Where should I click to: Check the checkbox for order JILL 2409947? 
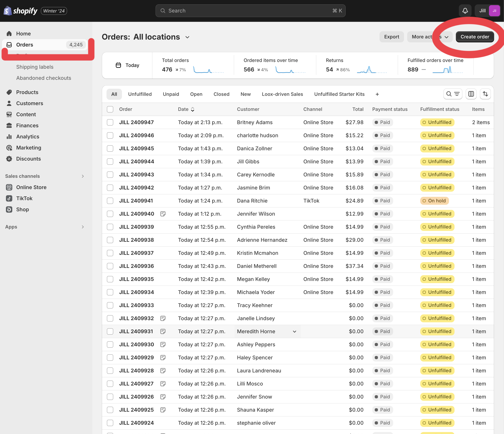point(110,122)
